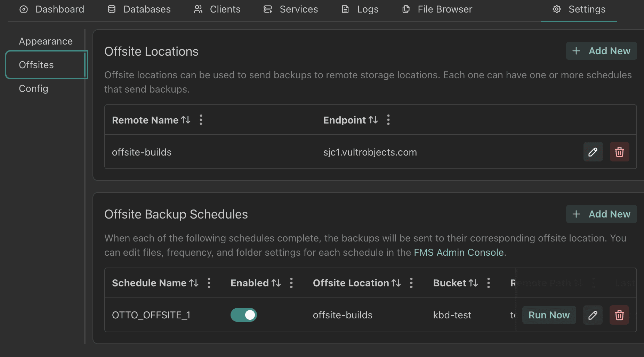Viewport: 644px width, 357px height.
Task: Open Schedule Name column options menu
Action: pos(209,283)
